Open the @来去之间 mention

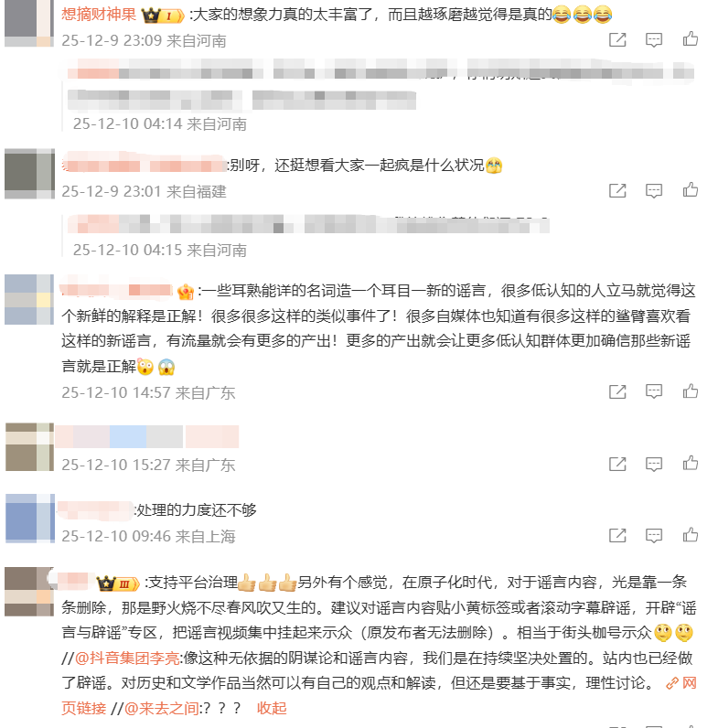[x=162, y=708]
